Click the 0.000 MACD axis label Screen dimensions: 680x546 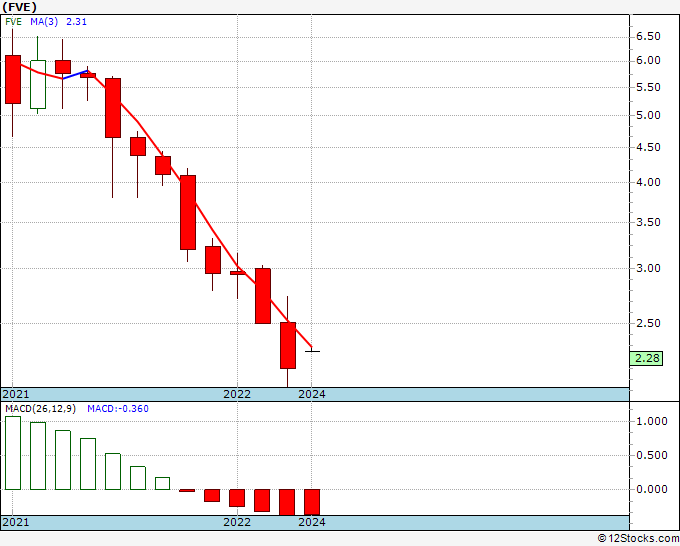pos(651,489)
